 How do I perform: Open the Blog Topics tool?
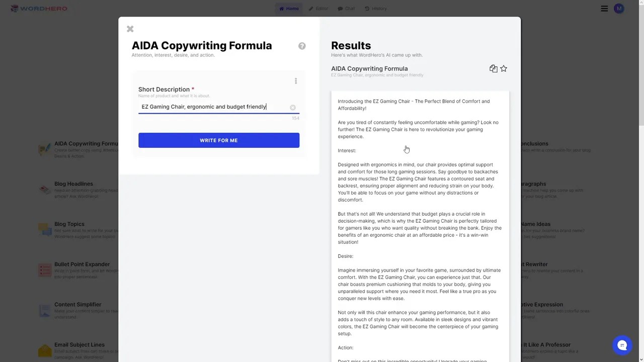click(x=69, y=224)
